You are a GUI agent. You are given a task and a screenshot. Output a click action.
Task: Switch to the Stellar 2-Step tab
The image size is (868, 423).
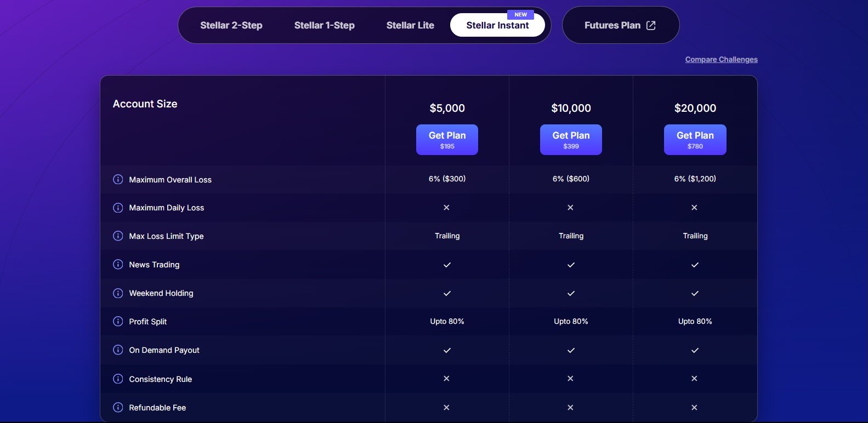(231, 25)
